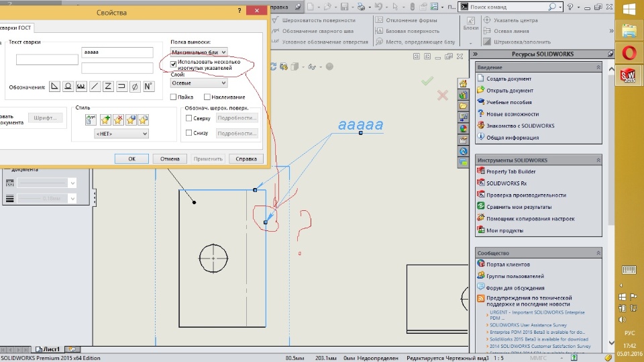Open the Property Tab Builder link
The image size is (644, 362).
click(511, 171)
